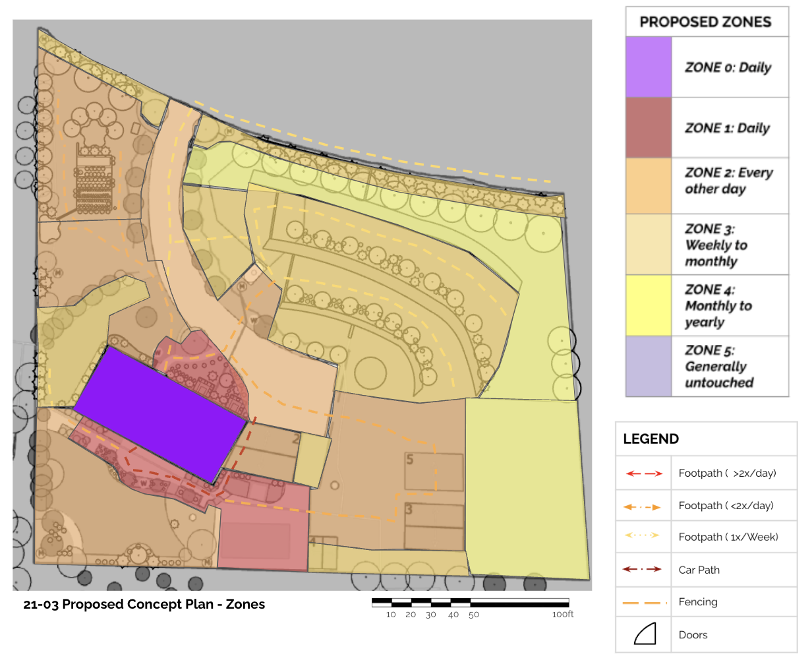Click the plot numbered 5 on the map
The height and width of the screenshot is (670, 812).
434,472
